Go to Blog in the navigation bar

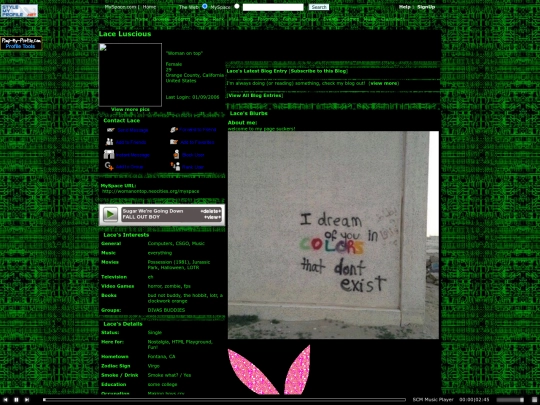248,19
